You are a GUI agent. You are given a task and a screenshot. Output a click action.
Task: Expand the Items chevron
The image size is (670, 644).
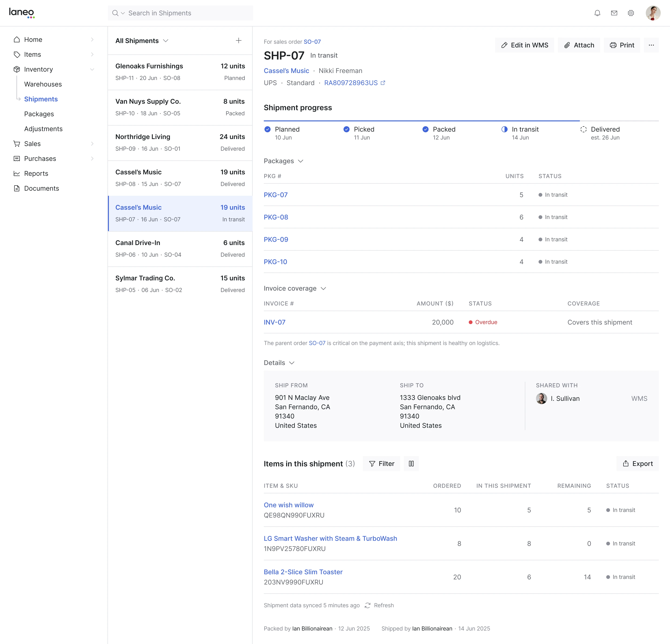click(92, 54)
